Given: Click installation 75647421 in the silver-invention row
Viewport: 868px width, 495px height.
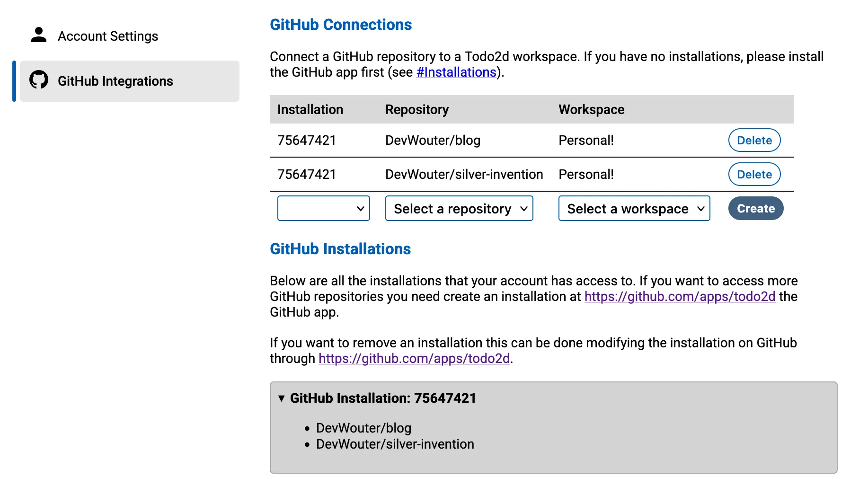Looking at the screenshot, I should tap(307, 174).
